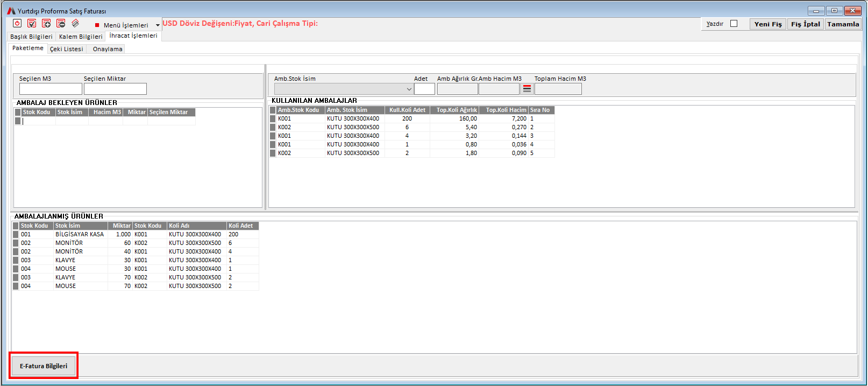Click the Tamamla button

point(843,24)
